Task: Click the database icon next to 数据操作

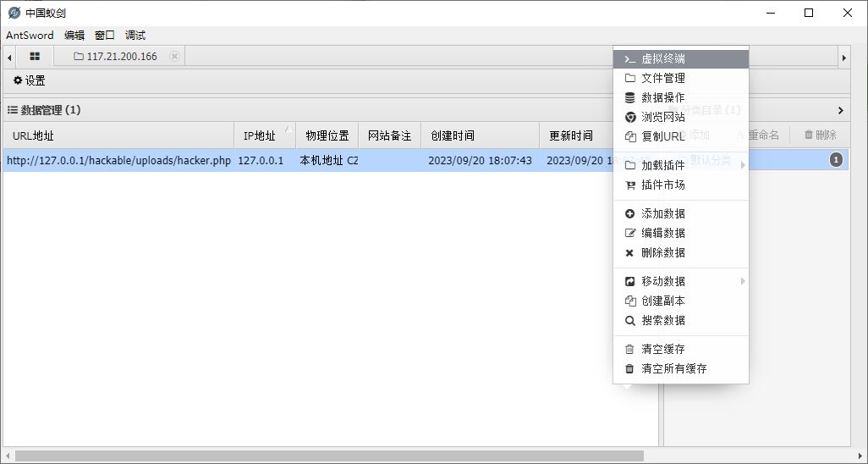Action: (629, 97)
